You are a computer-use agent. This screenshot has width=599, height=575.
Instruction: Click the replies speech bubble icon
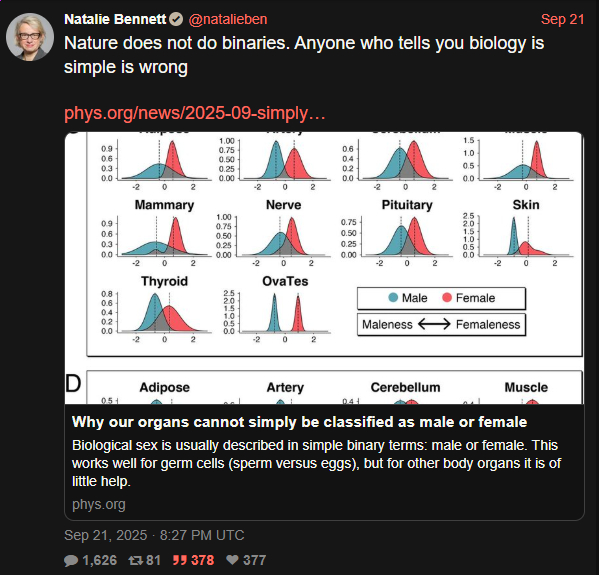point(71,560)
